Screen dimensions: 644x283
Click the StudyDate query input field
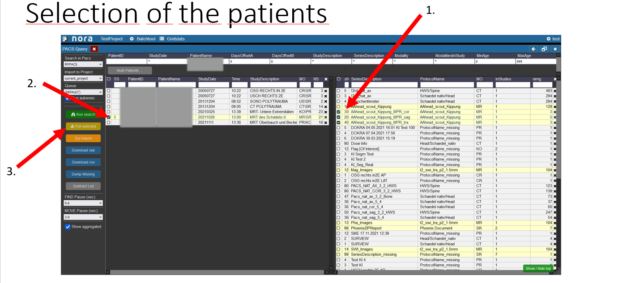(x=167, y=62)
